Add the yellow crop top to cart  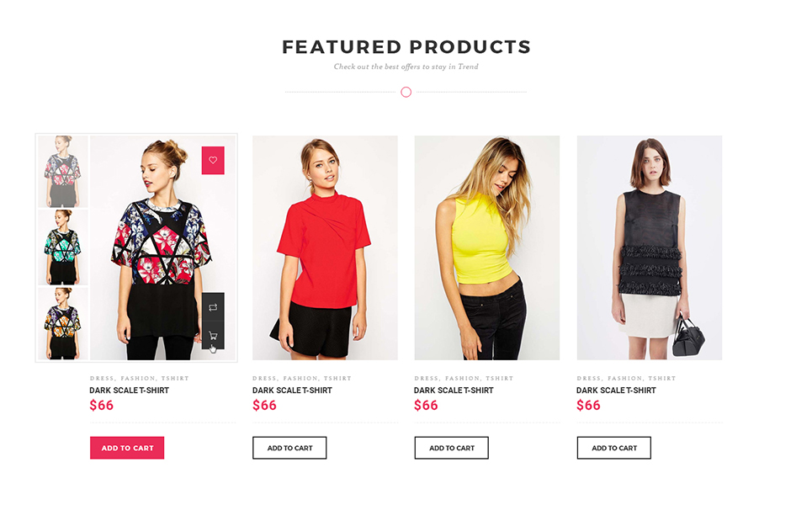(452, 448)
